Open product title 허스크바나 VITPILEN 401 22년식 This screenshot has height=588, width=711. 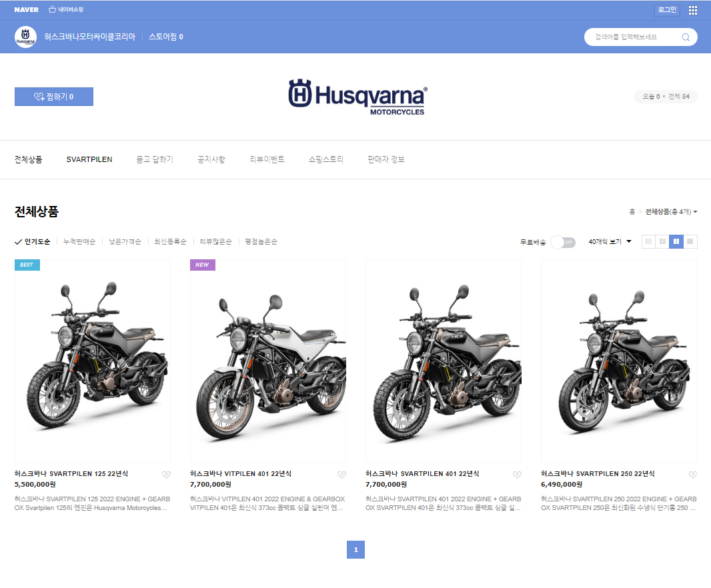[241, 474]
